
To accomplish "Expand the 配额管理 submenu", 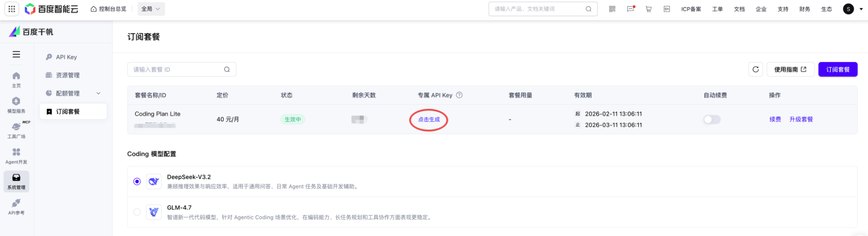I will pos(98,93).
